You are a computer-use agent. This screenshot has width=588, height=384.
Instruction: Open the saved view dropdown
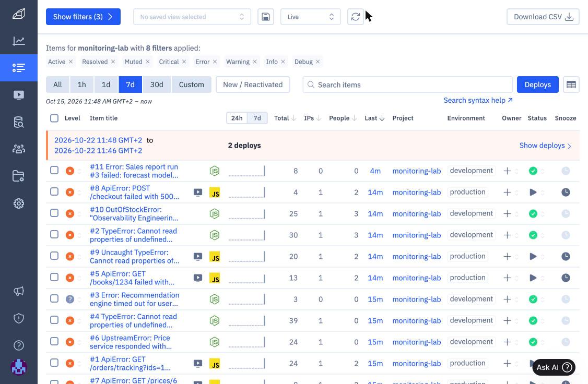192,17
